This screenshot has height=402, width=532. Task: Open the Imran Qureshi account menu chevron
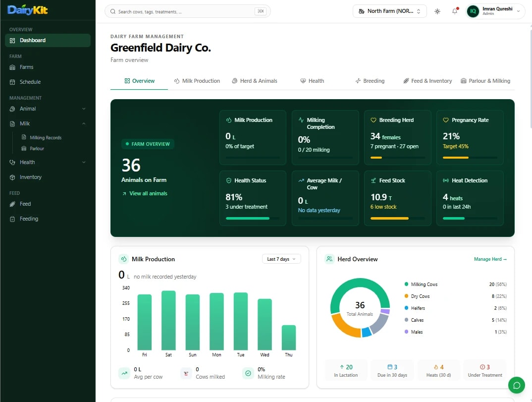point(518,11)
